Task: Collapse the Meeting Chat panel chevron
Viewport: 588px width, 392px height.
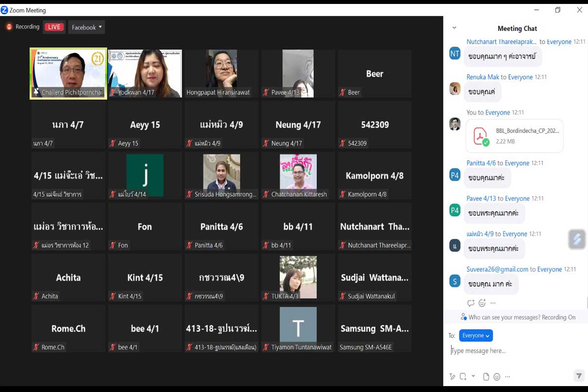Action: [454, 28]
